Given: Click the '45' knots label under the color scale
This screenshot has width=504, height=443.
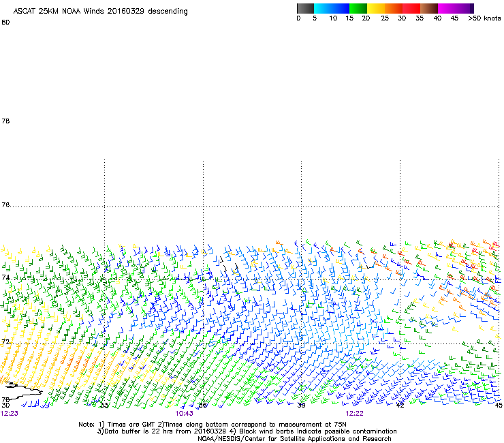Looking at the screenshot, I should pyautogui.click(x=454, y=18).
